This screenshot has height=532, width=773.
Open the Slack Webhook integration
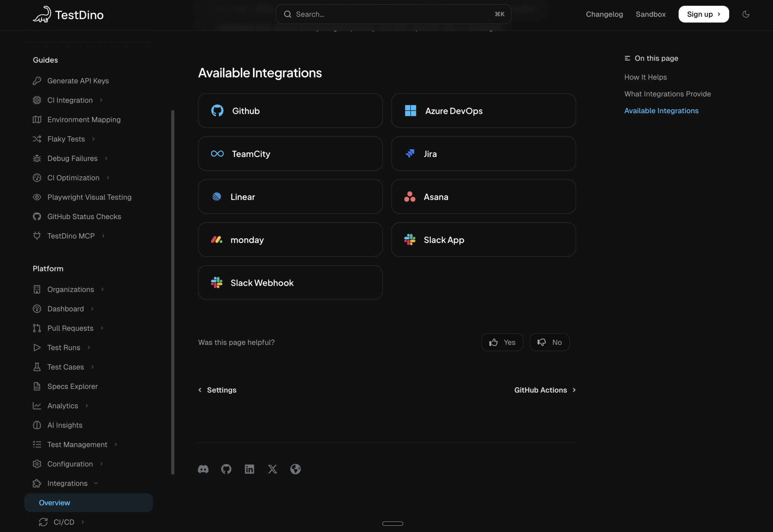[290, 282]
